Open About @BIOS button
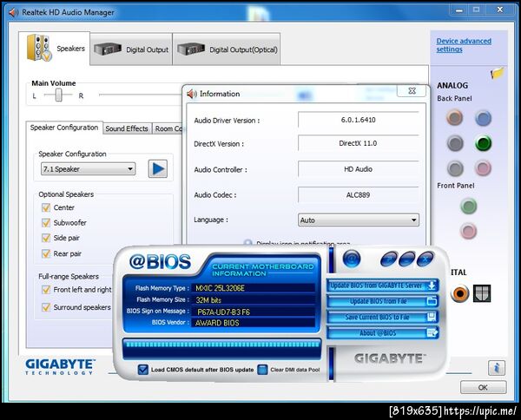This screenshot has width=521, height=420. coord(383,332)
